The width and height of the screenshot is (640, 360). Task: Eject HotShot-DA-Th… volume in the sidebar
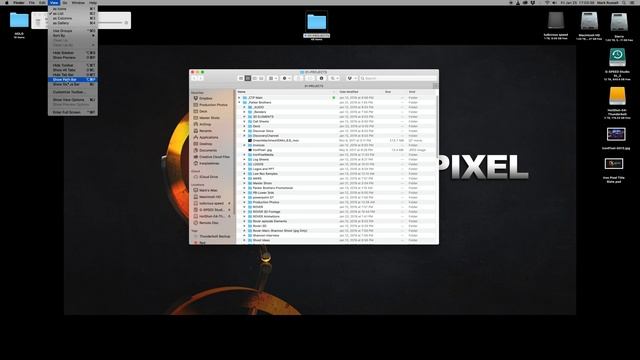tap(229, 216)
